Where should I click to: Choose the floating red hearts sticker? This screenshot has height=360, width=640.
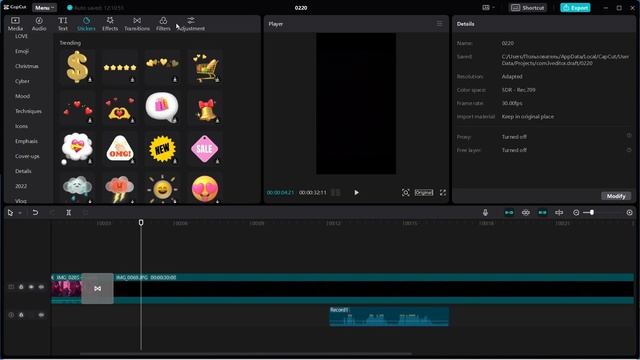coord(77,108)
